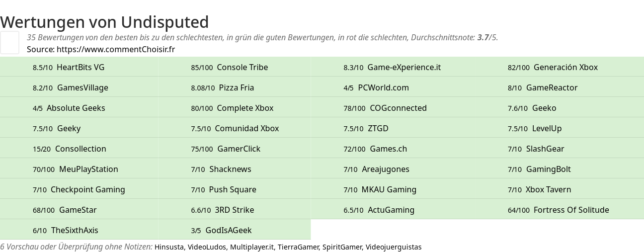Open the GodIsAGeek 3/5 review

(x=228, y=230)
